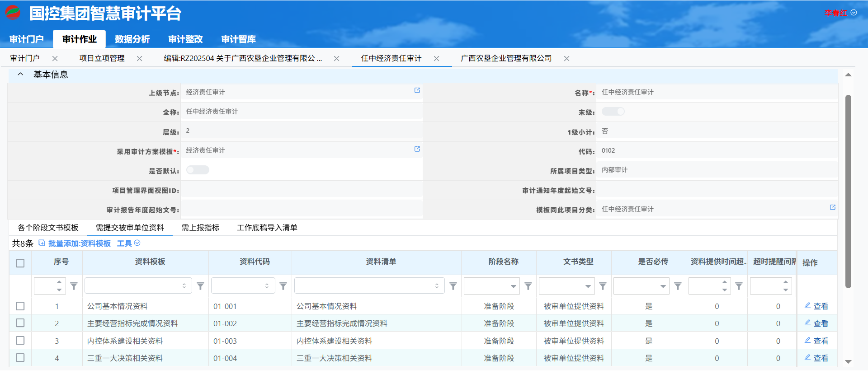Collapse the 基本信息 section
The width and height of the screenshot is (868, 379).
(x=20, y=75)
